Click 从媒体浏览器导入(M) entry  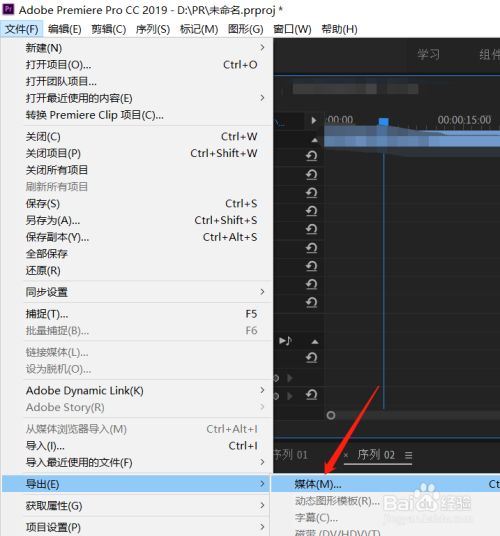137,429
